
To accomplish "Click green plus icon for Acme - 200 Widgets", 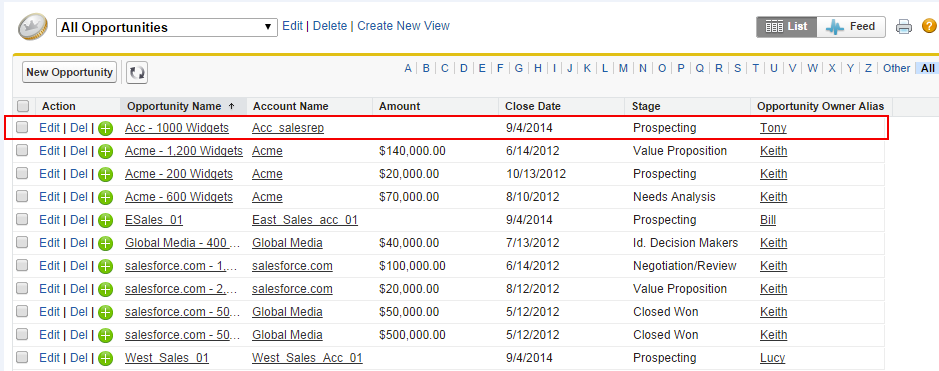I will pos(105,174).
